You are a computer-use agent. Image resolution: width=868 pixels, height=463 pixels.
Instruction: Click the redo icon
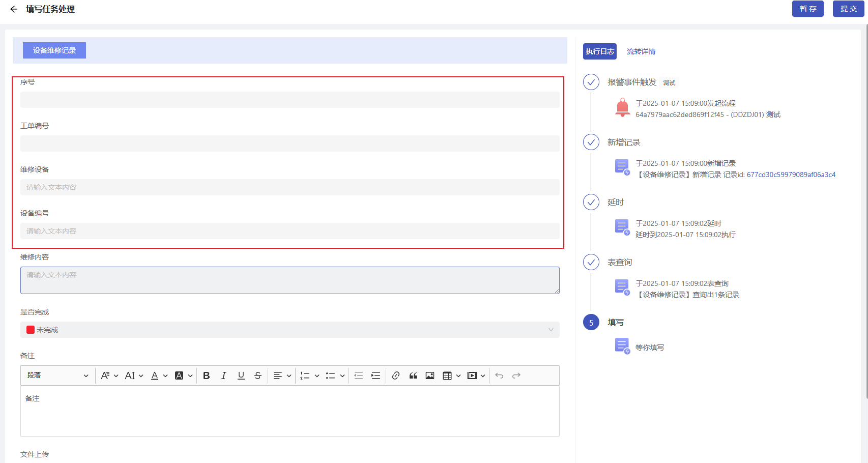pos(516,375)
